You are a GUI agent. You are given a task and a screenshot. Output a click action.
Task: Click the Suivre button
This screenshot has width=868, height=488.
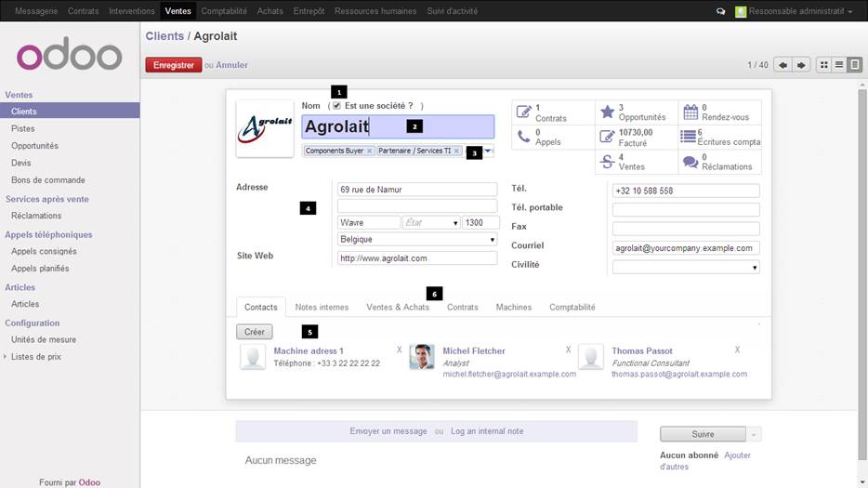703,434
